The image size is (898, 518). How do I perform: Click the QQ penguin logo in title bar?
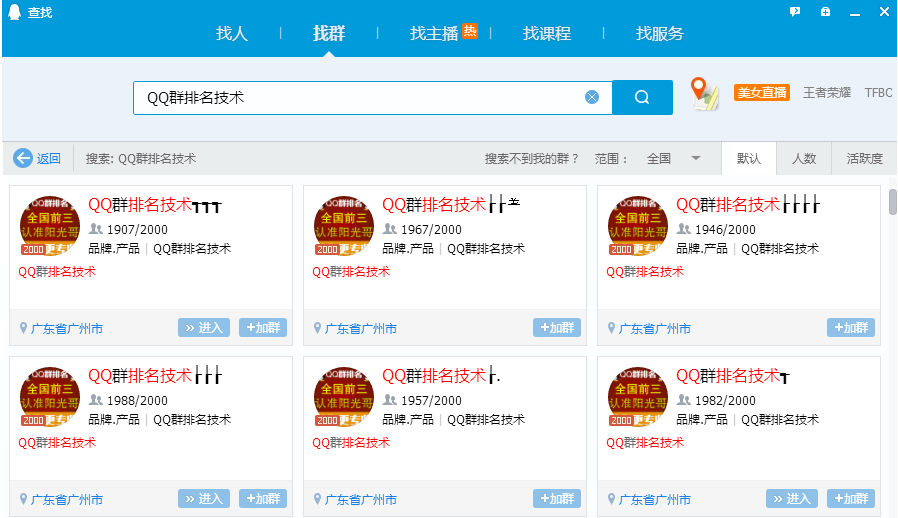point(14,12)
